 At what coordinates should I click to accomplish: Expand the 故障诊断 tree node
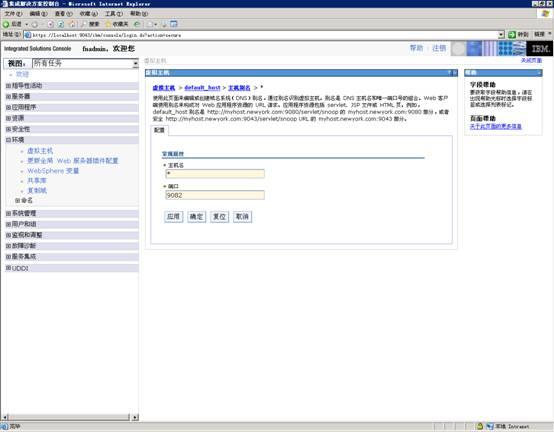click(8, 245)
